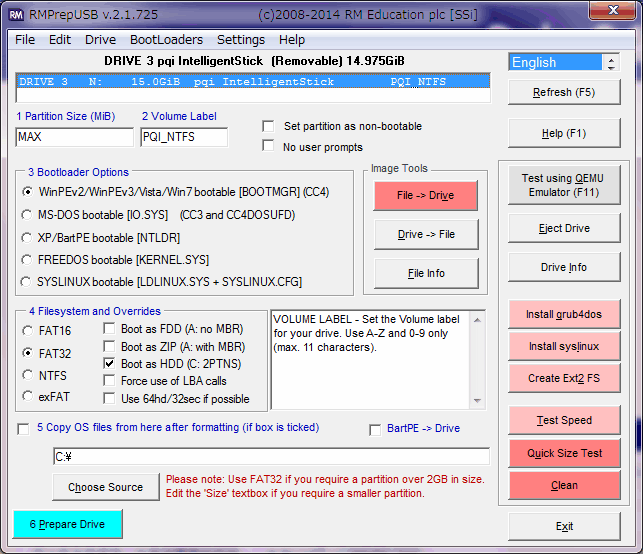This screenshot has height=554, width=643.
Task: Close the RMPrepUSB window
Action: [613, 10]
